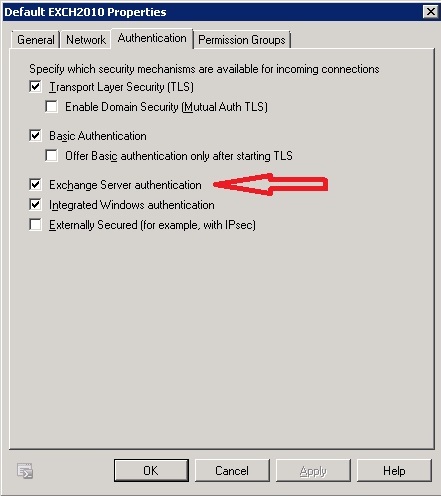Close the Default EXCH2010 Properties dialog
This screenshot has width=441, height=496.
click(x=431, y=12)
